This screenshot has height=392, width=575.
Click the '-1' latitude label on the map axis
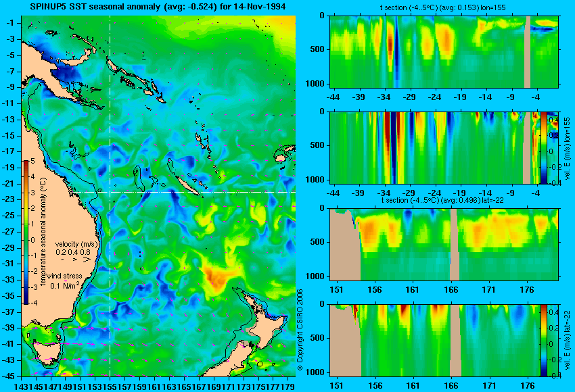point(10,23)
